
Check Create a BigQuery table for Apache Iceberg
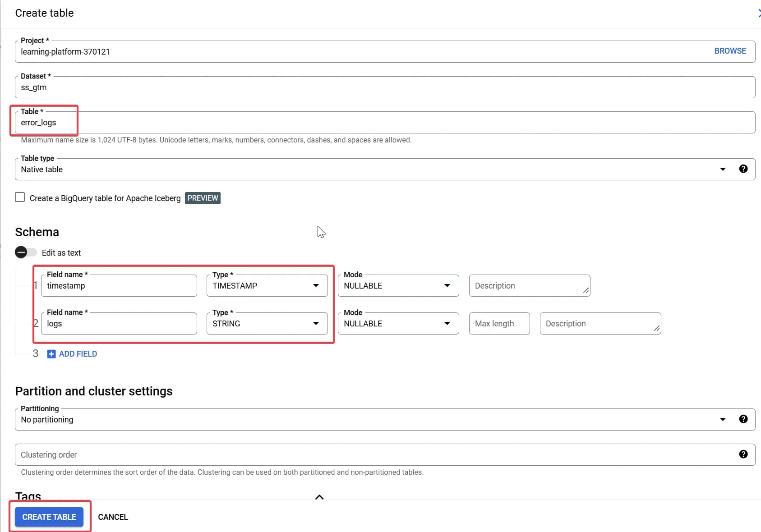[20, 197]
